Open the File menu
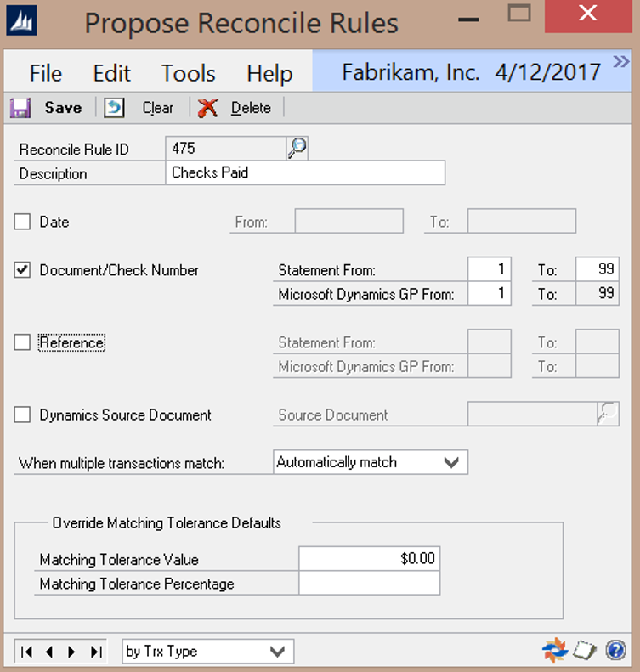The image size is (640, 672). (46, 73)
